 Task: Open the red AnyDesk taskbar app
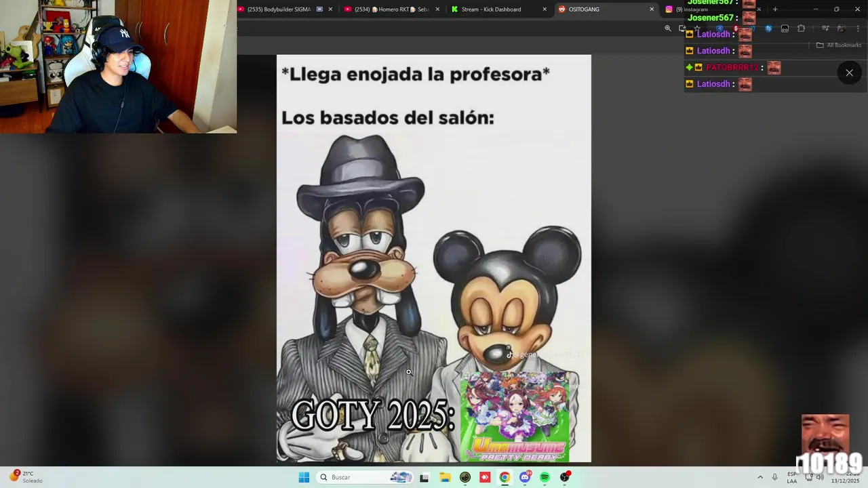[x=485, y=477]
